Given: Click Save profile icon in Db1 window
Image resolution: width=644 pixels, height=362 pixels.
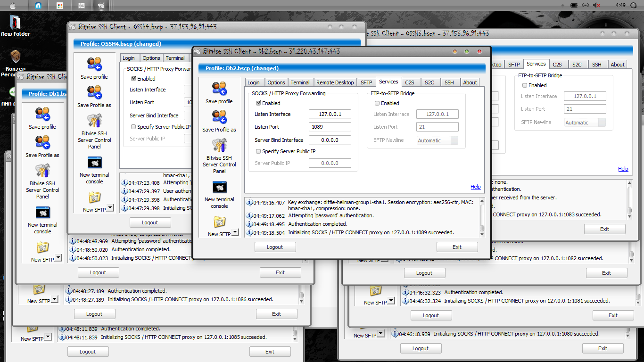Looking at the screenshot, I should [42, 114].
